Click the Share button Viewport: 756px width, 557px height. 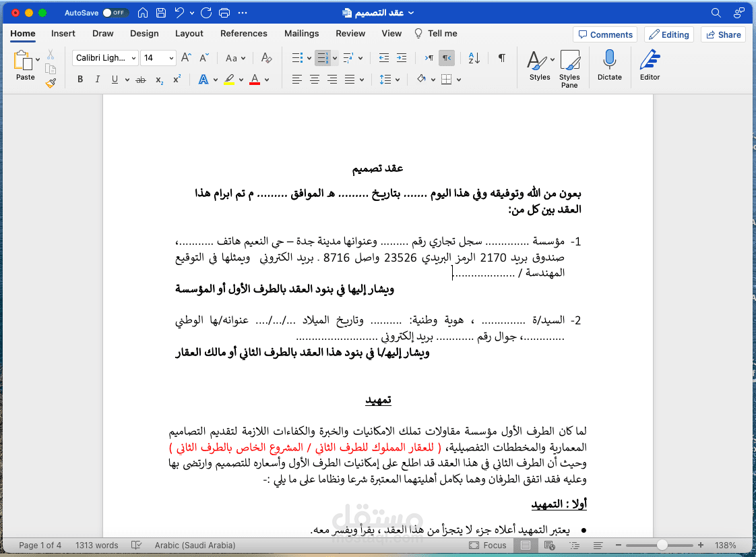(723, 35)
